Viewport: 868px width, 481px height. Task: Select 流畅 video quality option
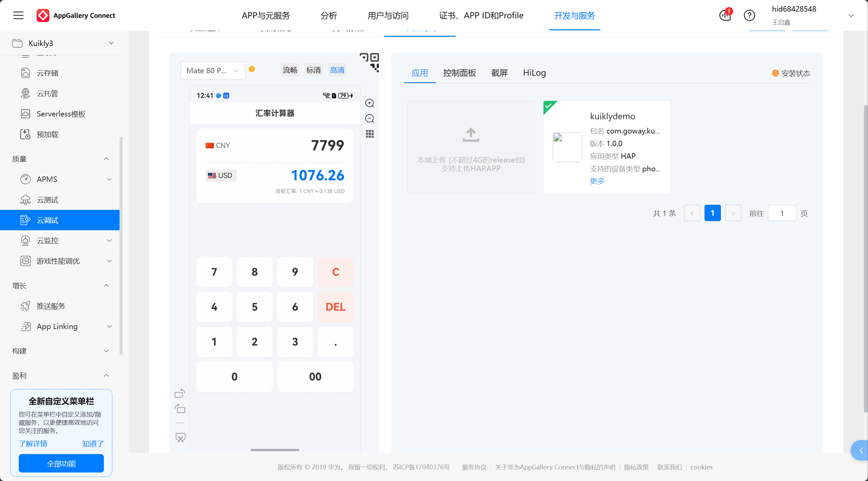[x=290, y=70]
